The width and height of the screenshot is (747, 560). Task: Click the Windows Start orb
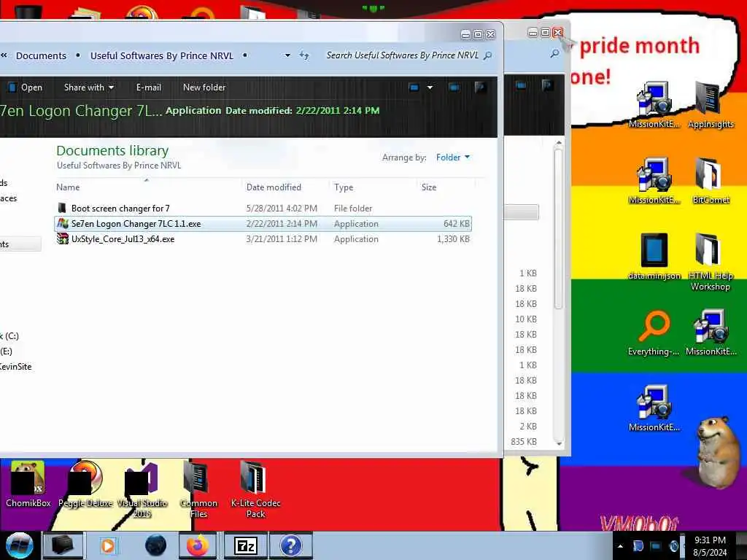(x=19, y=545)
